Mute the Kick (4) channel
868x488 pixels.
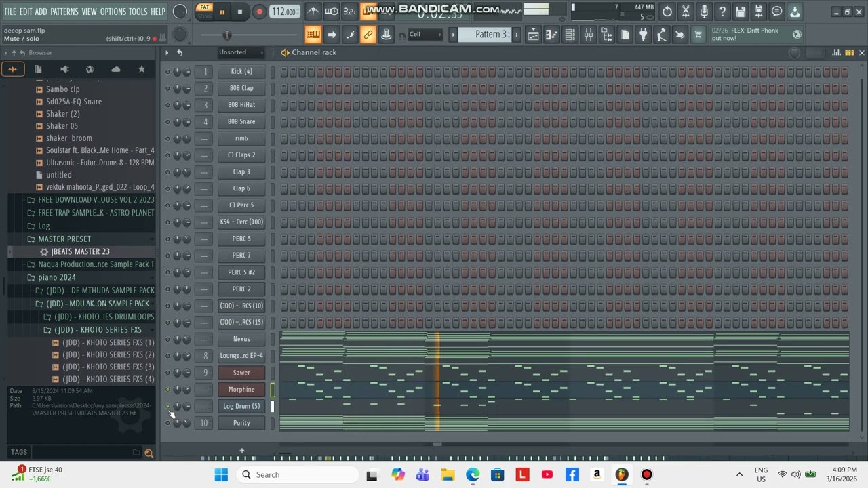click(x=167, y=71)
